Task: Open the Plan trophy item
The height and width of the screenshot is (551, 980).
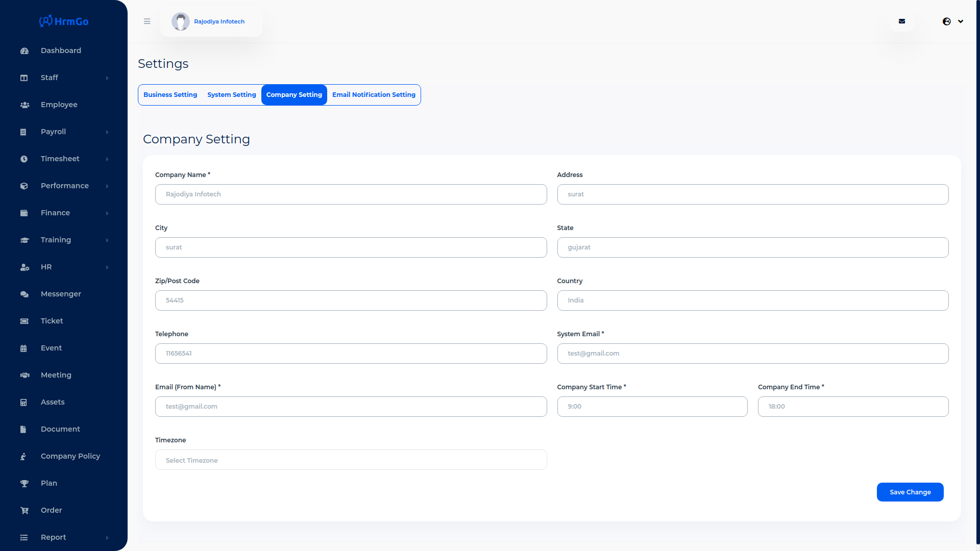Action: point(49,483)
